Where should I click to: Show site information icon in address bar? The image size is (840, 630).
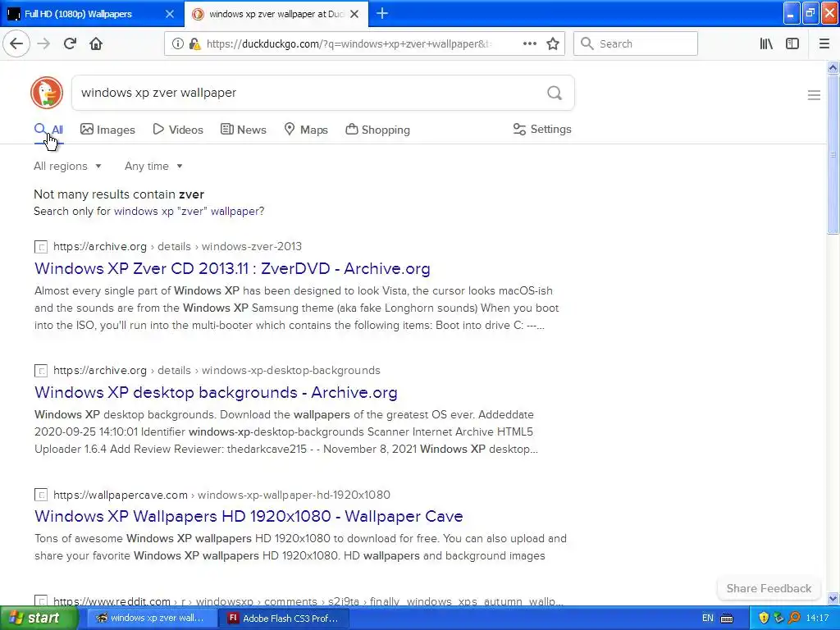pyautogui.click(x=178, y=44)
